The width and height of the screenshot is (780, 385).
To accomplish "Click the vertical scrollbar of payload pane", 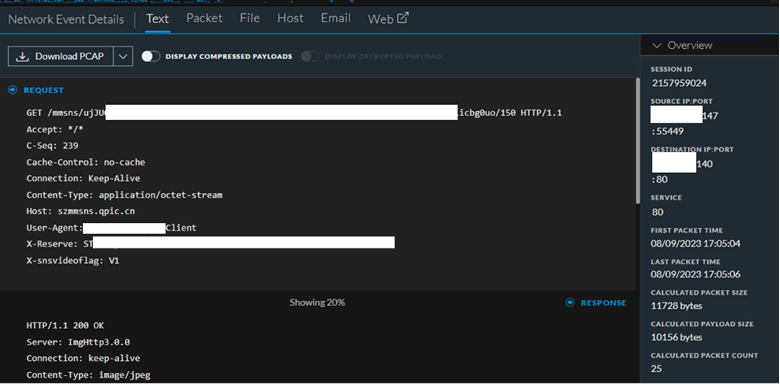I will pos(637,141).
